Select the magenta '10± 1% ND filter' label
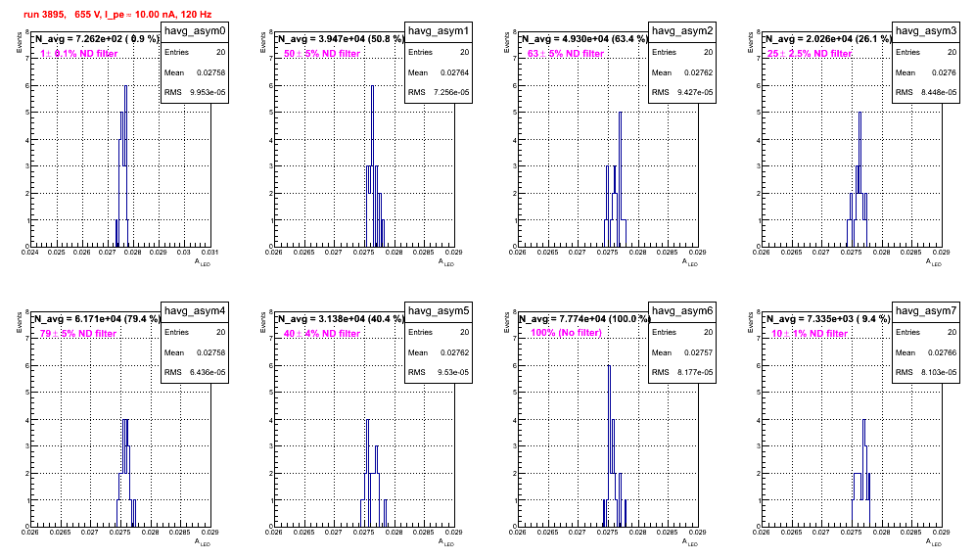Image resolution: width=975 pixels, height=560 pixels. click(x=810, y=334)
